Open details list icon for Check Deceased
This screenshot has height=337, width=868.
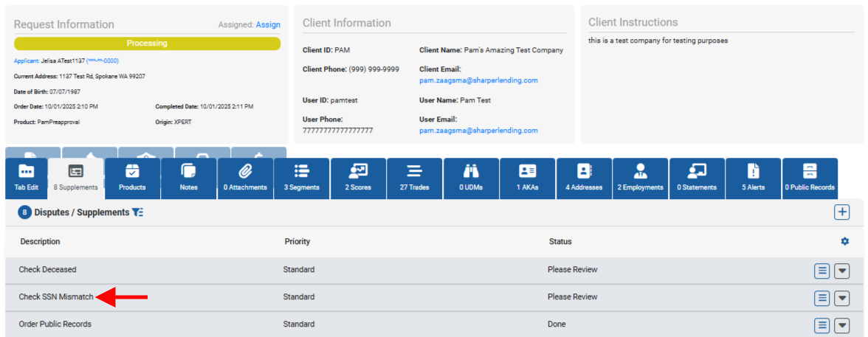pos(822,271)
